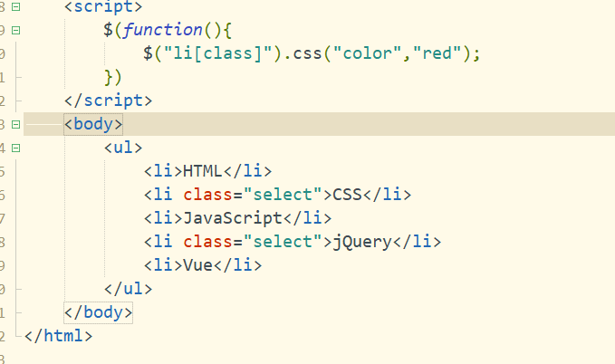Click the closing </body> tag
The height and width of the screenshot is (364, 615).
coord(98,312)
